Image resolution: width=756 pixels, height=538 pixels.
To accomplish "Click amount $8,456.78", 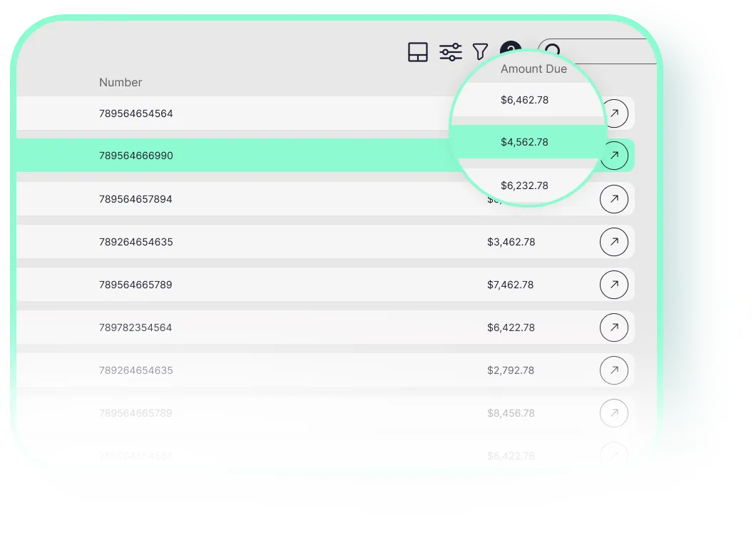I will pyautogui.click(x=511, y=413).
